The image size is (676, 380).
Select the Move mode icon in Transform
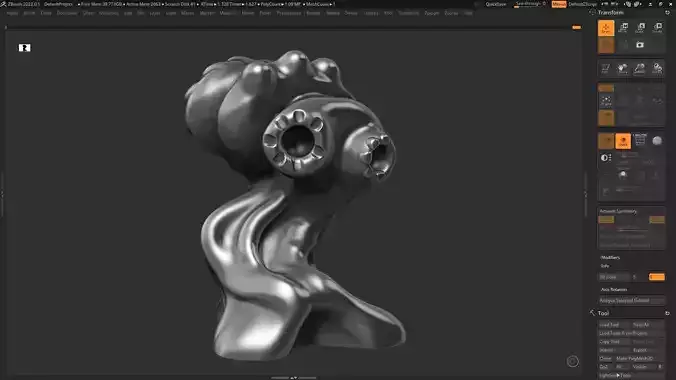click(623, 28)
